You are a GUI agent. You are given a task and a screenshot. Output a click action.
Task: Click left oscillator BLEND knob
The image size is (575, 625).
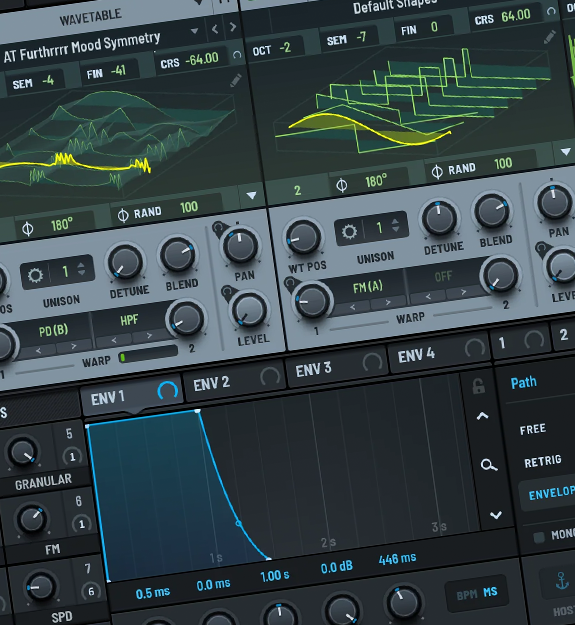(x=177, y=255)
